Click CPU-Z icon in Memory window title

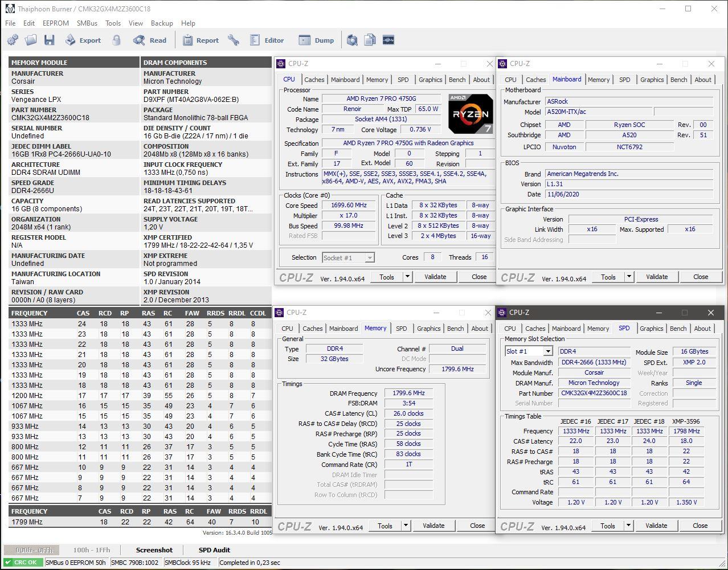click(279, 313)
